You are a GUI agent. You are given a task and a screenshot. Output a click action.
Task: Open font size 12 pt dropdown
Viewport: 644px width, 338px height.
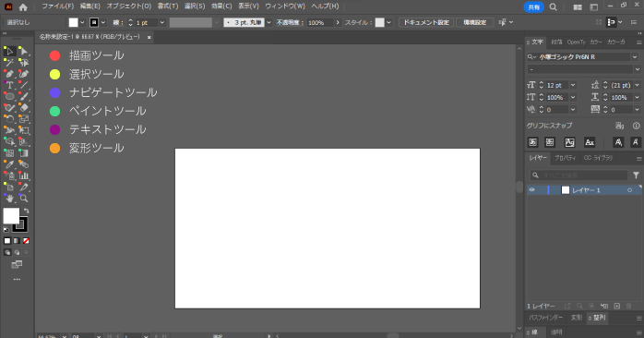(x=573, y=85)
